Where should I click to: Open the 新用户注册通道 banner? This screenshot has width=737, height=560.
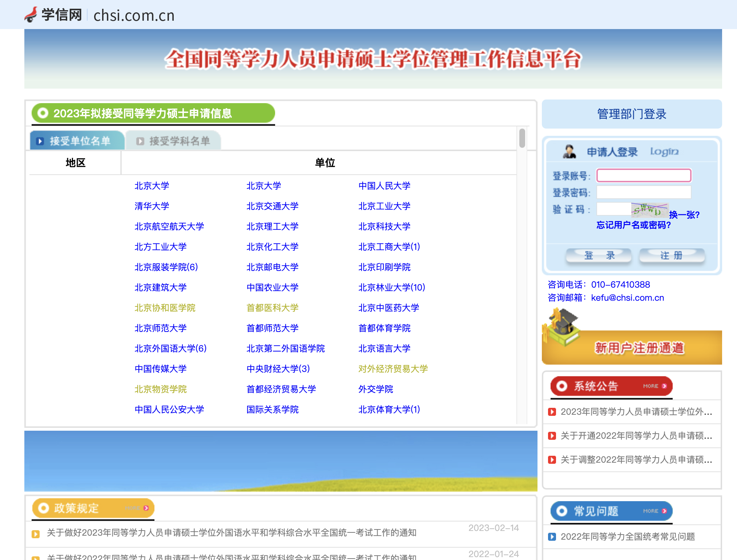[x=632, y=347]
